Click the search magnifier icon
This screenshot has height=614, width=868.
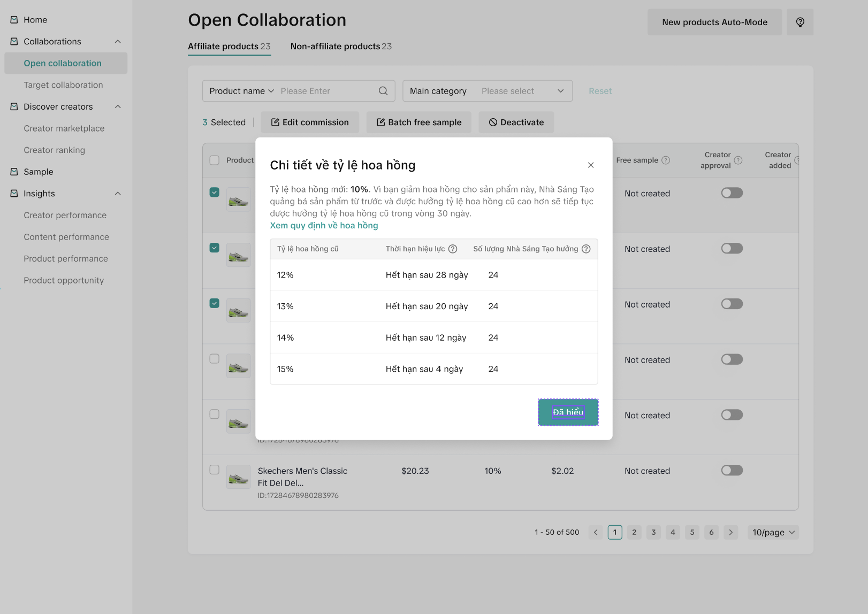(x=383, y=91)
